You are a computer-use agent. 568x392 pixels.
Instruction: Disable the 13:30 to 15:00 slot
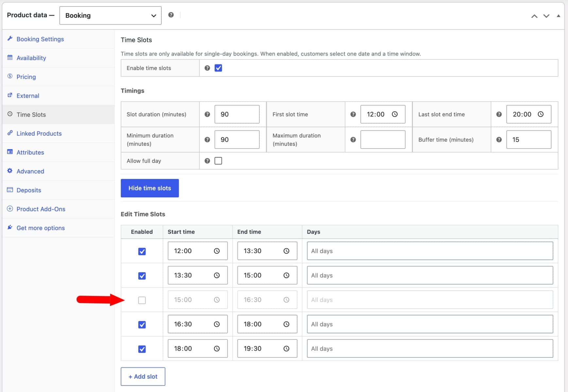tap(142, 276)
